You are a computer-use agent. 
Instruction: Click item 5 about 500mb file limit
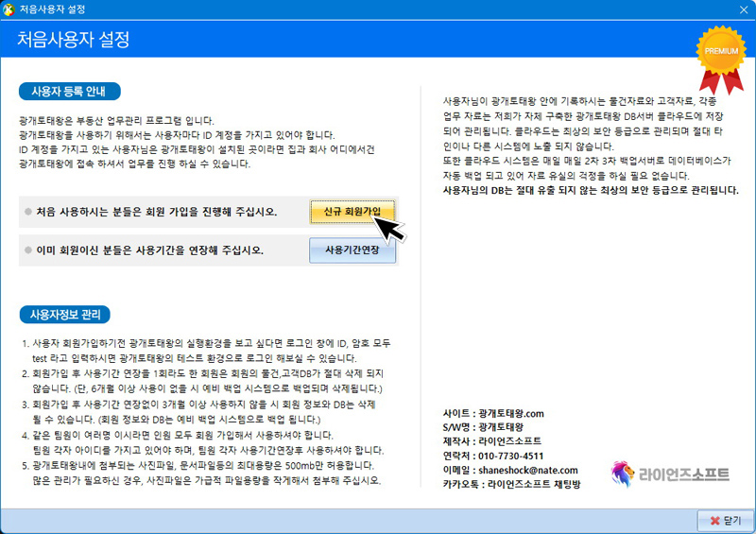pos(201,474)
